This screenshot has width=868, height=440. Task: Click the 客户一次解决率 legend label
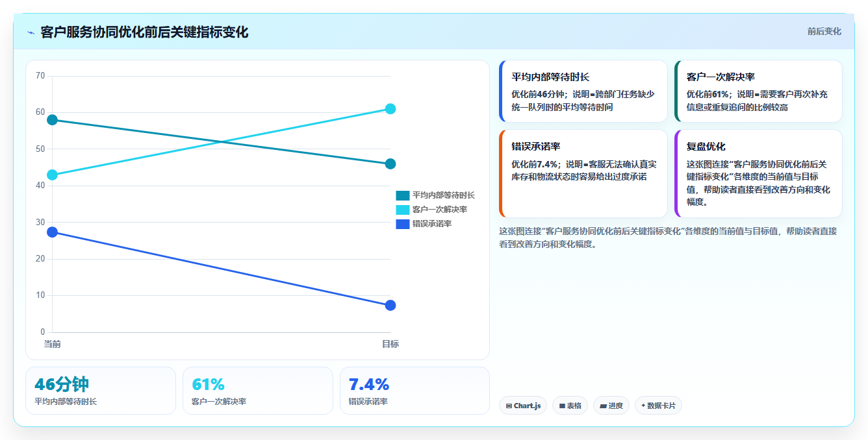coord(440,210)
